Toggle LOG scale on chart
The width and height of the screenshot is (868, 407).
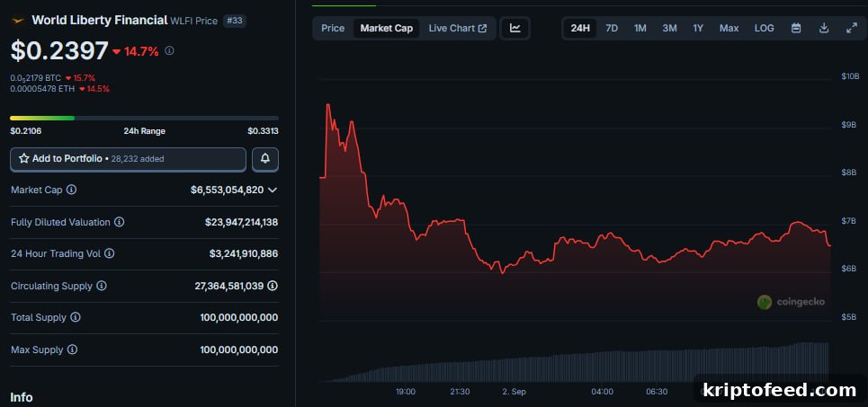tap(765, 28)
